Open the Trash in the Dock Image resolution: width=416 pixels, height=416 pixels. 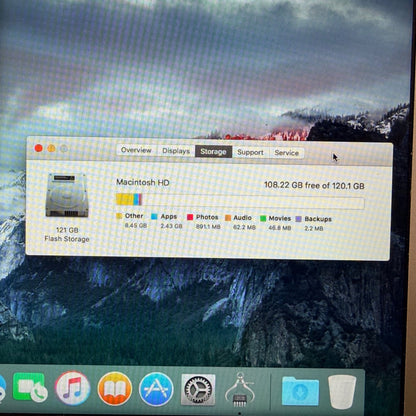tap(342, 391)
